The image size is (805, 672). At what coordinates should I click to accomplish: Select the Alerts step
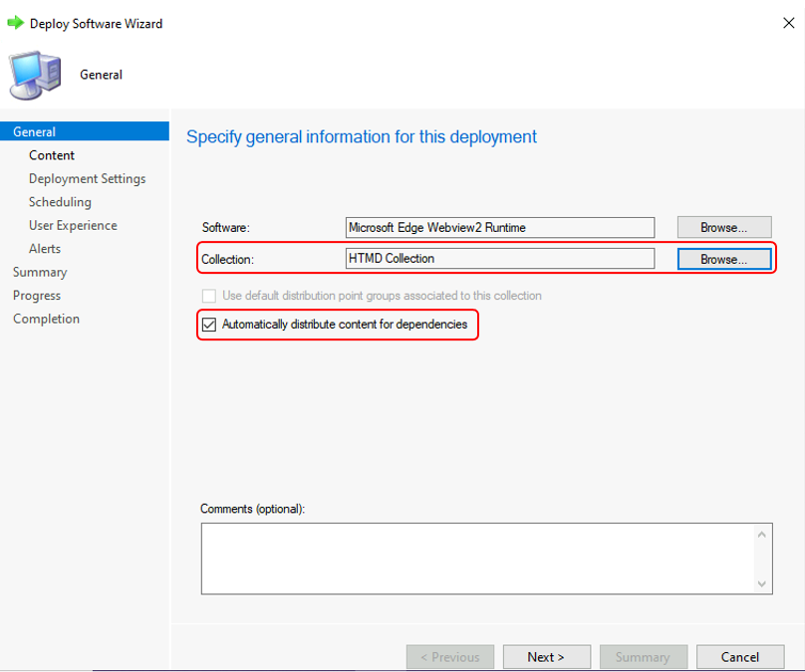pyautogui.click(x=45, y=249)
